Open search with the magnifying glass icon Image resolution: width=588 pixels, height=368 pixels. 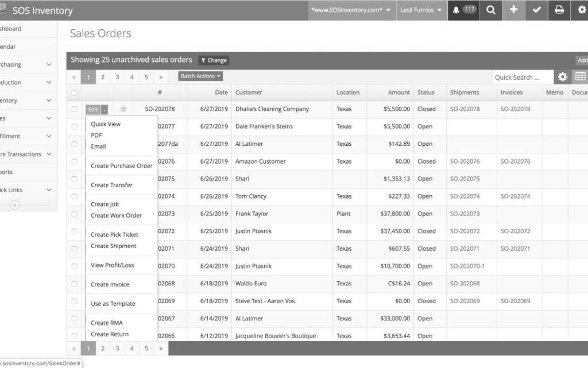point(490,10)
